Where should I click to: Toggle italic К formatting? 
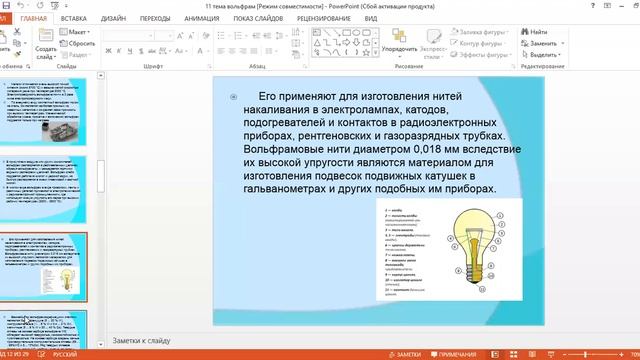(119, 51)
